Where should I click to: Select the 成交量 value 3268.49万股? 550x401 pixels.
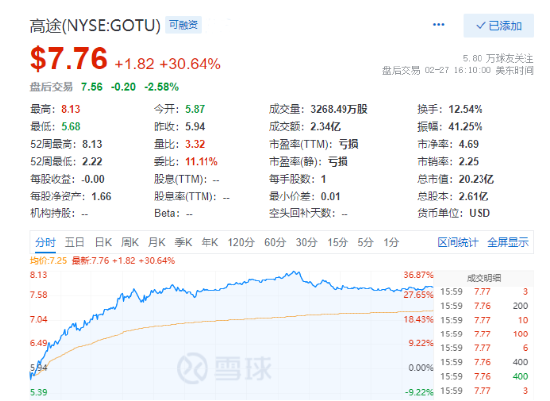pyautogui.click(x=339, y=109)
